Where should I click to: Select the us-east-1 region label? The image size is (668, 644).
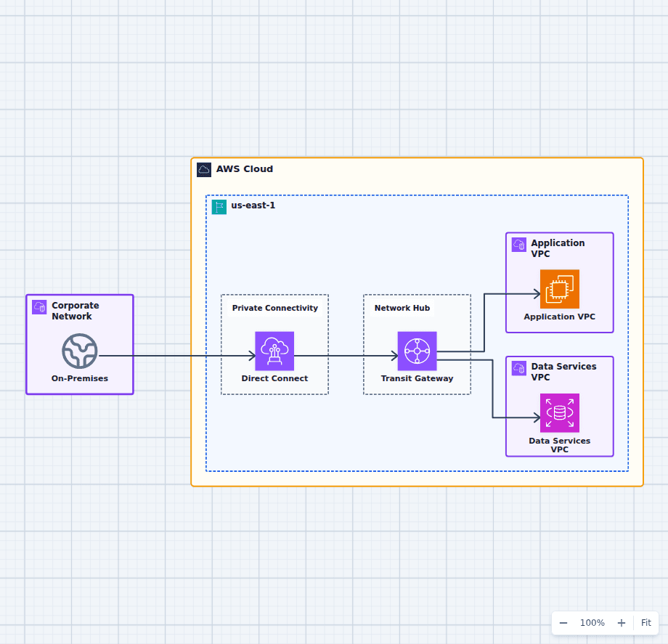(x=253, y=205)
